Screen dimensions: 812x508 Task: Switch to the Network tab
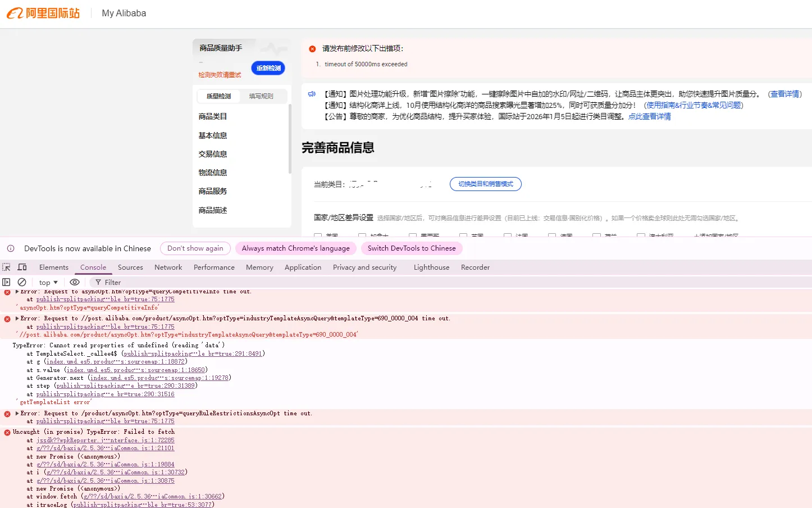168,267
